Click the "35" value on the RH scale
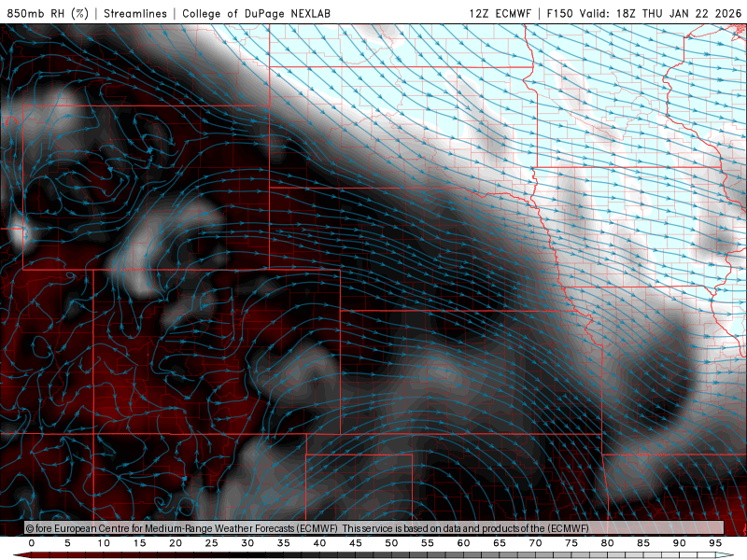747x560 pixels. pos(284,543)
